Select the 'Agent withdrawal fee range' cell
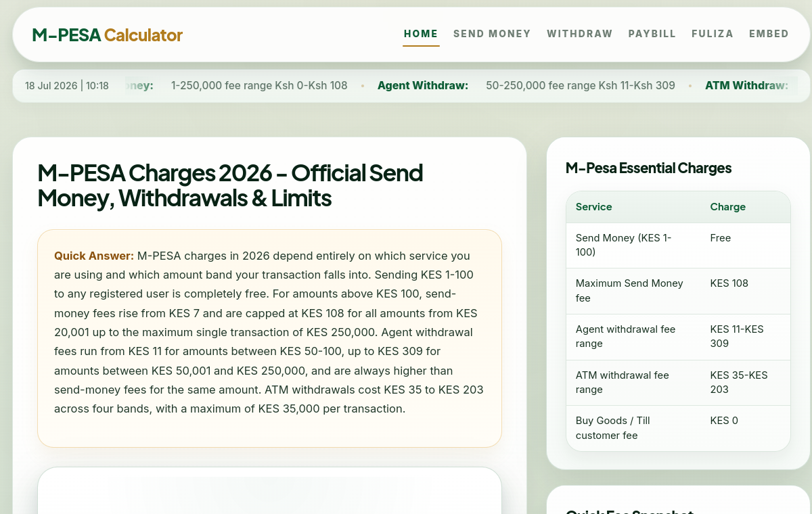 [x=633, y=337]
